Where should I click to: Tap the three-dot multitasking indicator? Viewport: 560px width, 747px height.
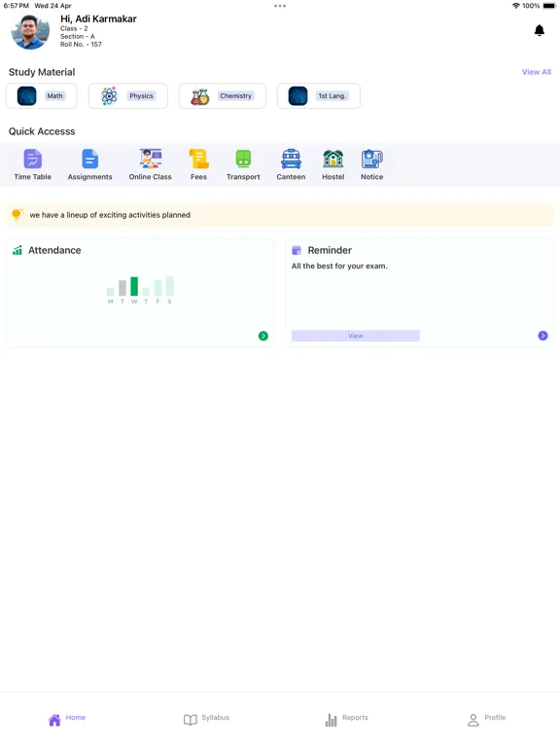pos(280,6)
